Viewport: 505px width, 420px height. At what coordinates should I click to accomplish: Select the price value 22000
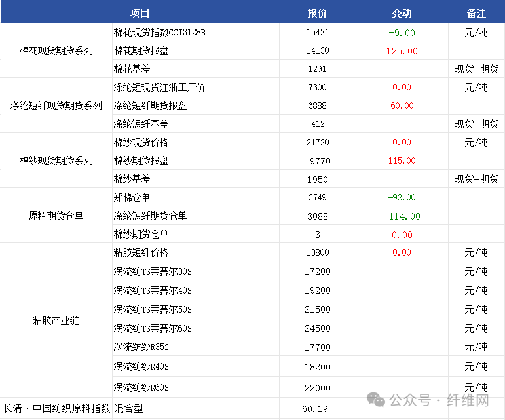pyautogui.click(x=318, y=388)
